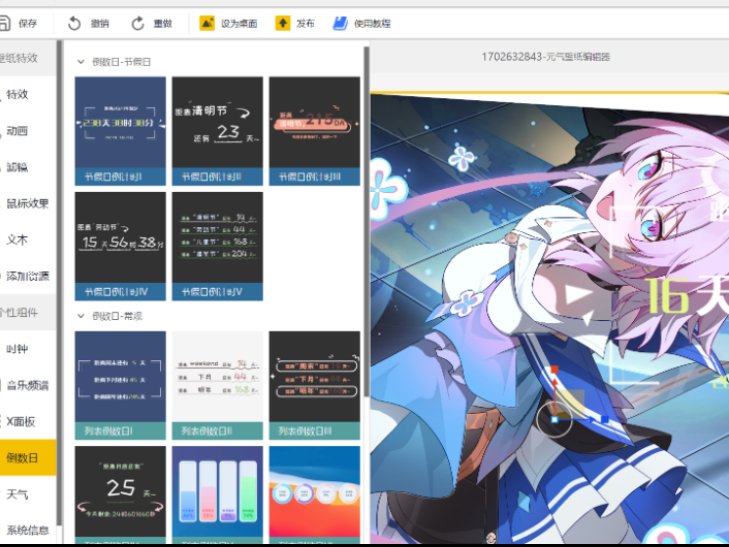Click the 发布 text label

point(305,23)
